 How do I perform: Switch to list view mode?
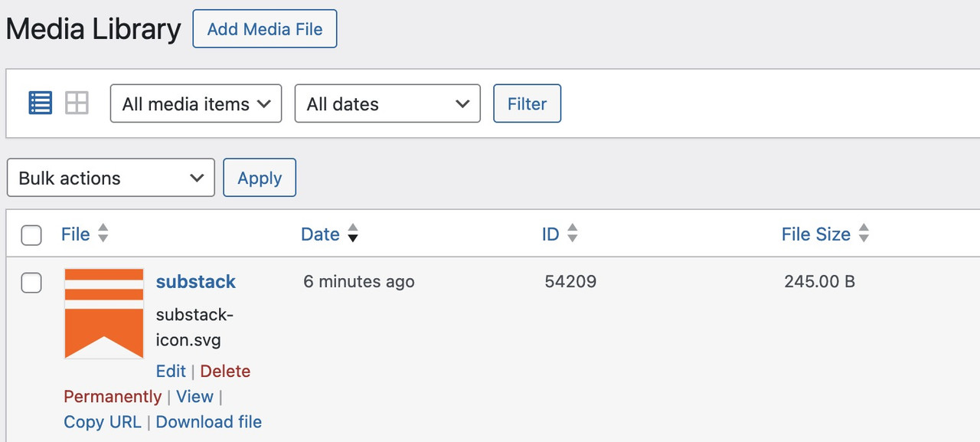pos(41,103)
